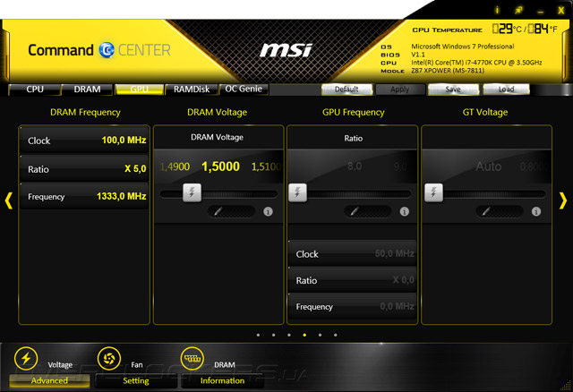Click the first page indicator dot
573x392 pixels.
coord(259,335)
